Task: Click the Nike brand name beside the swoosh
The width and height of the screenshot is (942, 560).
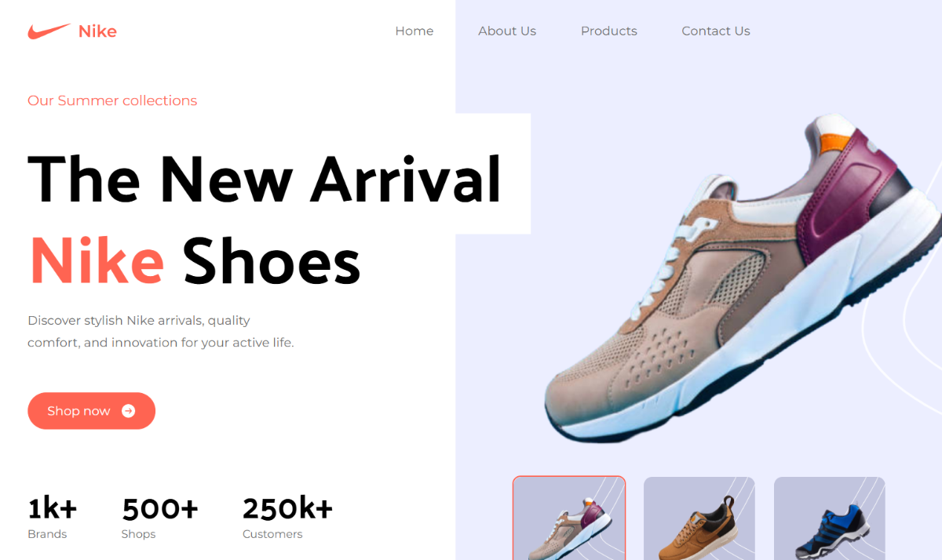Action: pos(97,31)
